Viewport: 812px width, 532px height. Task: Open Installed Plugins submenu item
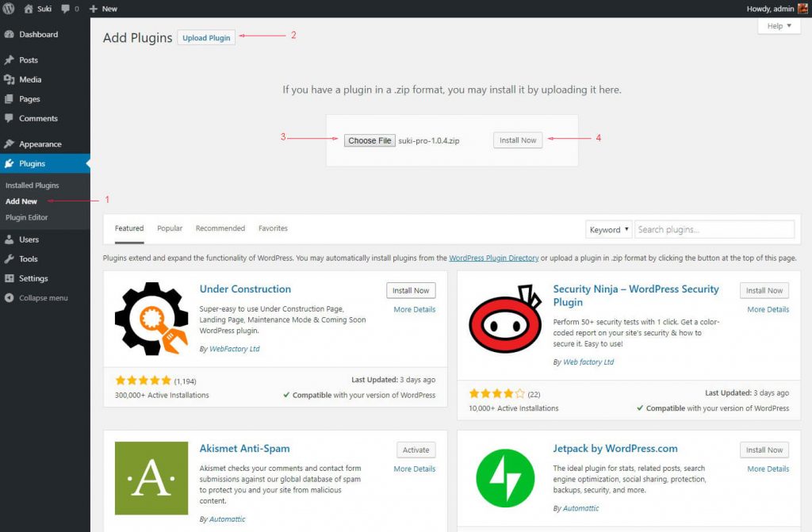point(32,186)
